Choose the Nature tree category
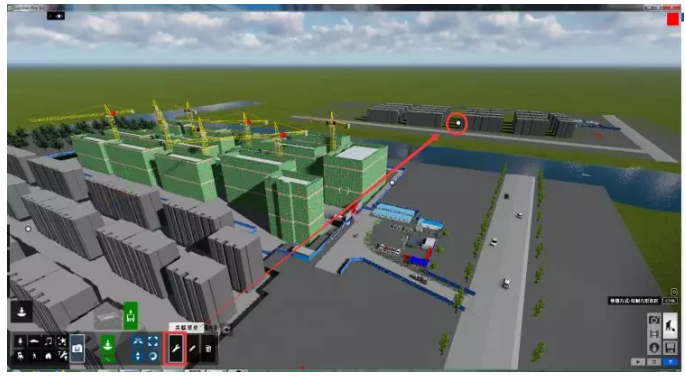This screenshot has width=686, height=376. point(20,341)
